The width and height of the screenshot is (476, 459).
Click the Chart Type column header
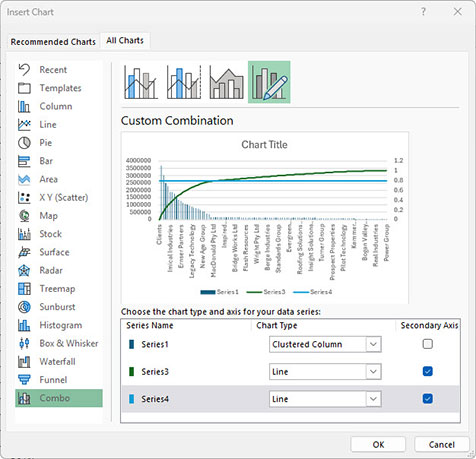click(277, 325)
